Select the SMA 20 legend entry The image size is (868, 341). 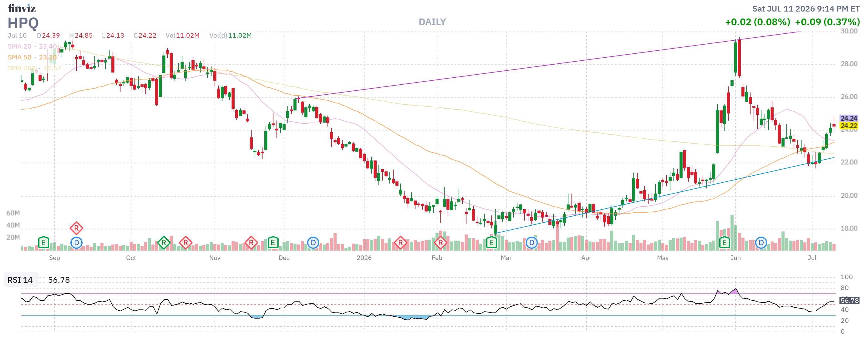point(33,46)
